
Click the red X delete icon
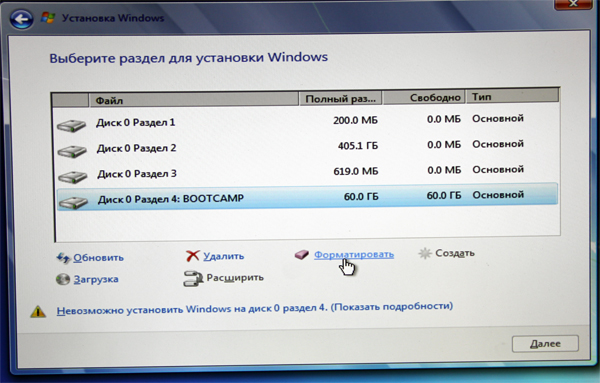(192, 256)
